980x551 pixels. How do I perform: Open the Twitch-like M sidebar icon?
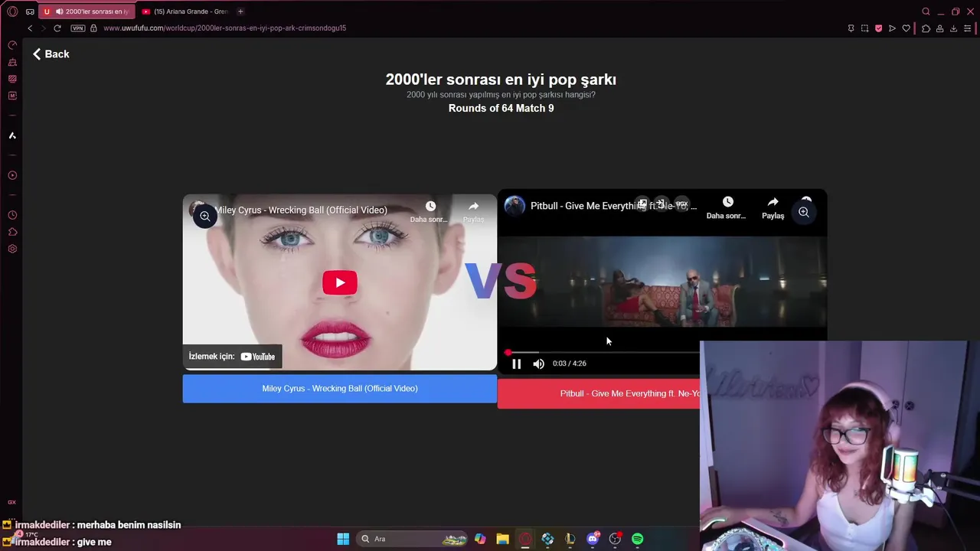pos(12,96)
